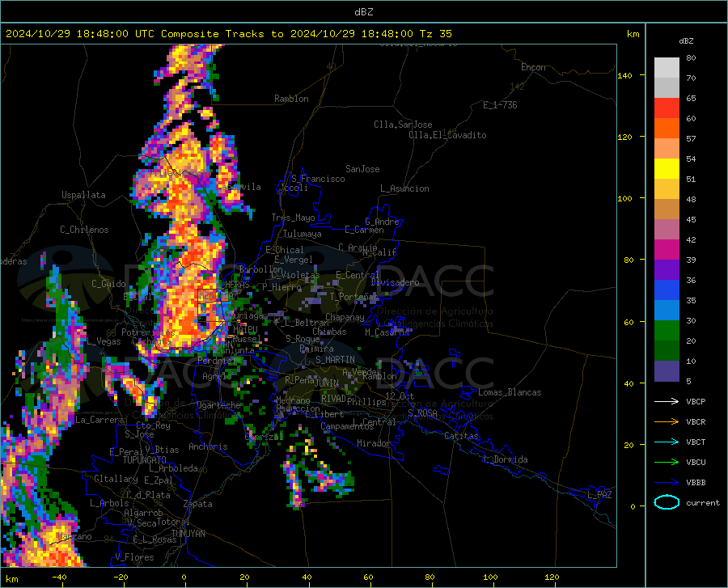Click the Catitas map label
Screen dimensions: 728x588
click(x=462, y=436)
